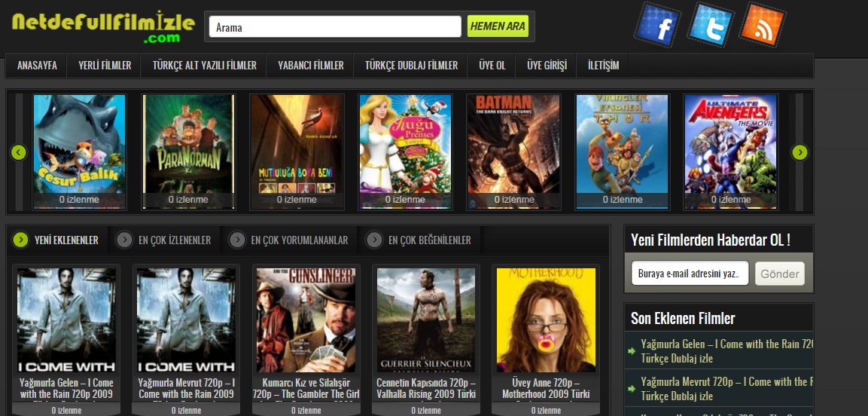Viewport: 868px width, 416px height.
Task: Open the Facebook social icon
Action: [x=657, y=25]
